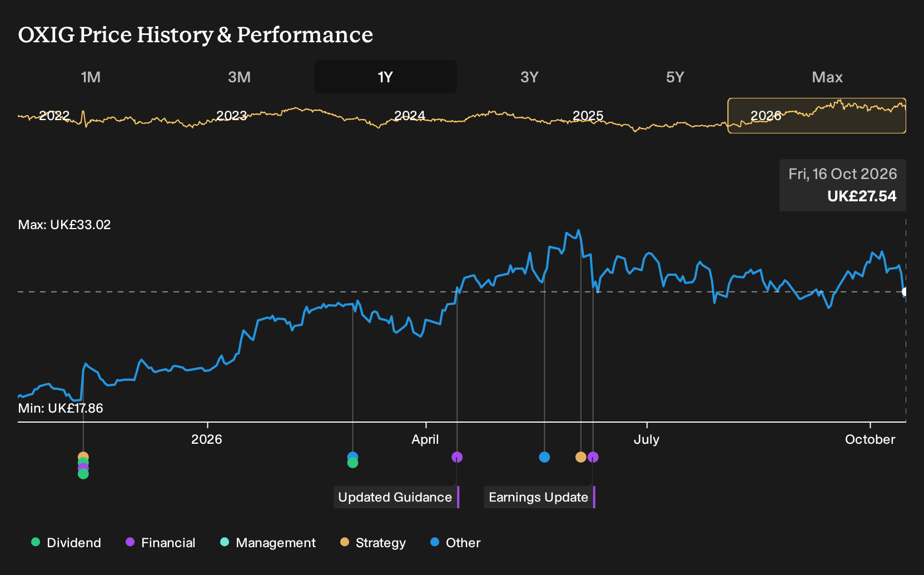Image resolution: width=924 pixels, height=575 pixels.
Task: Click the OXIG Price History & Performance heading
Action: pyautogui.click(x=196, y=34)
